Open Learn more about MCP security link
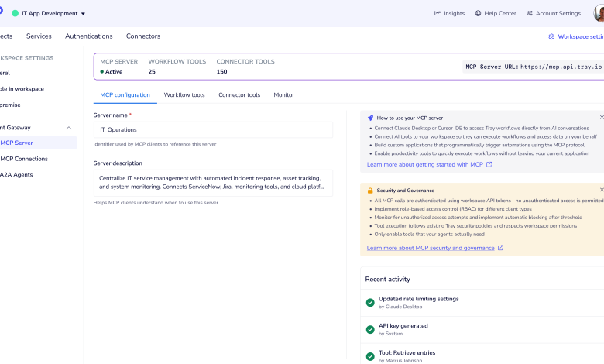The image size is (604, 364). pos(431,248)
